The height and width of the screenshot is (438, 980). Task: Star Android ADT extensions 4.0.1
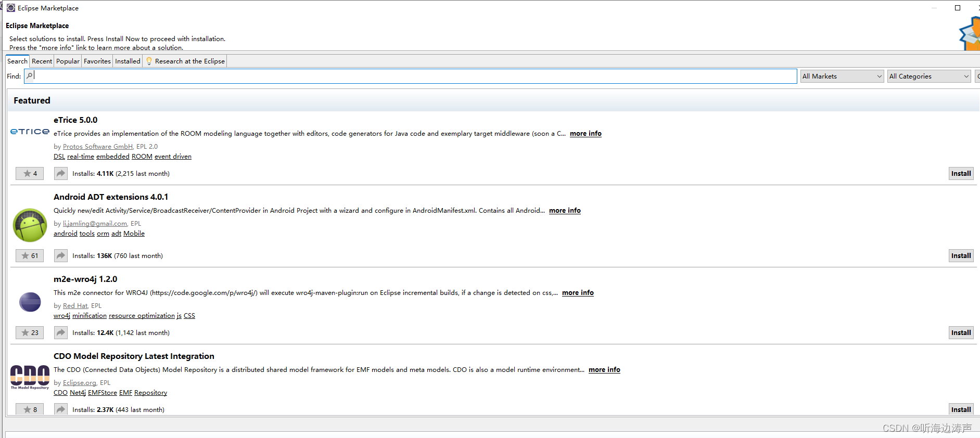[x=30, y=256]
